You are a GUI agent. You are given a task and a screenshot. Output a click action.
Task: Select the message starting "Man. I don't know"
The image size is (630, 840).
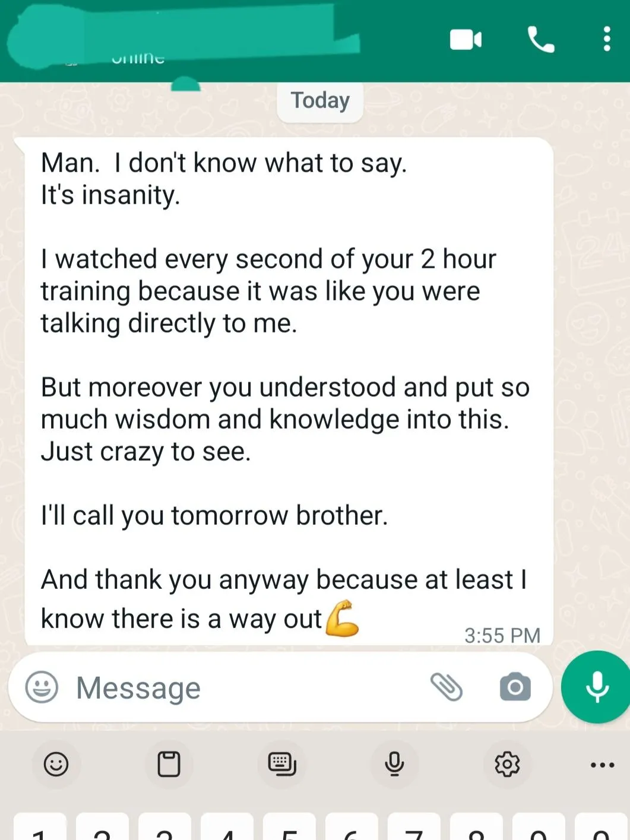(289, 392)
